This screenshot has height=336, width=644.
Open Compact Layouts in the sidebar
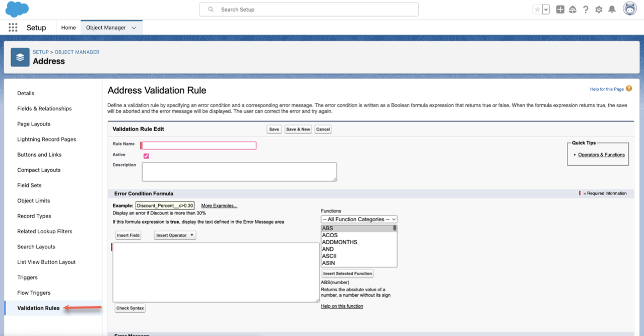tap(39, 170)
